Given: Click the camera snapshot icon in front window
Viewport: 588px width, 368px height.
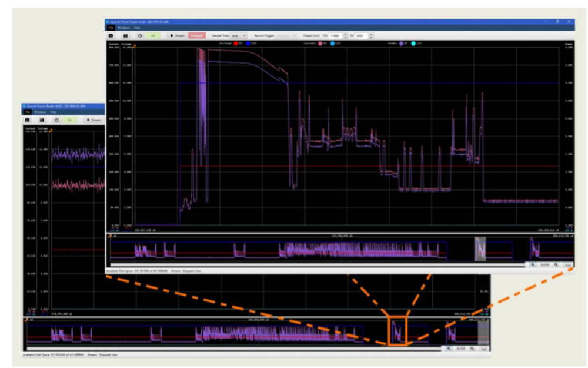Looking at the screenshot, I should [x=111, y=35].
